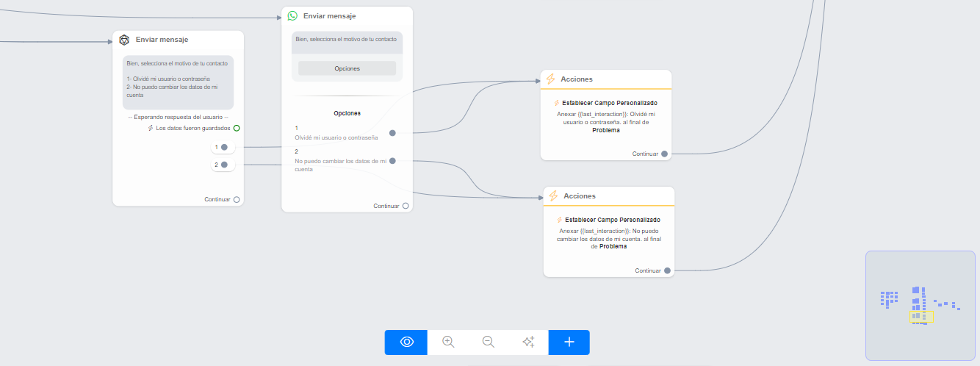Image resolution: width=980 pixels, height=366 pixels.
Task: Click the lightning icon on lower Acciones node
Action: (552, 196)
